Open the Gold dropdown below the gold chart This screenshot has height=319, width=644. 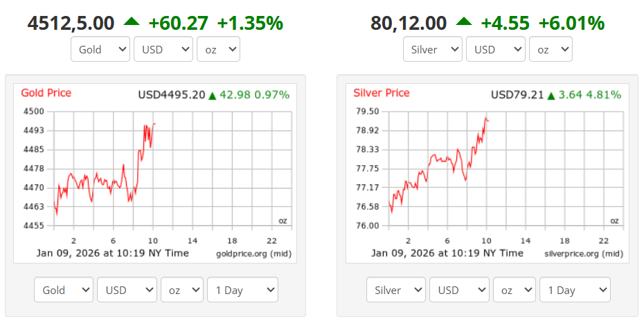coord(64,290)
